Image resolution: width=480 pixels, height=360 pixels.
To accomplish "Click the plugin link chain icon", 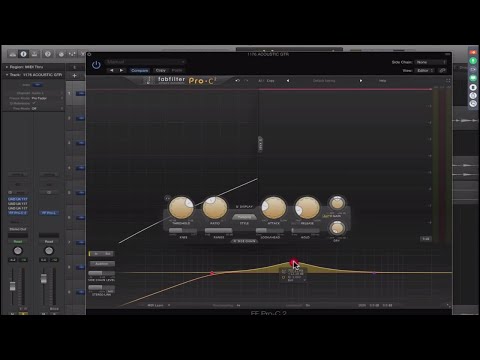I will (x=442, y=70).
